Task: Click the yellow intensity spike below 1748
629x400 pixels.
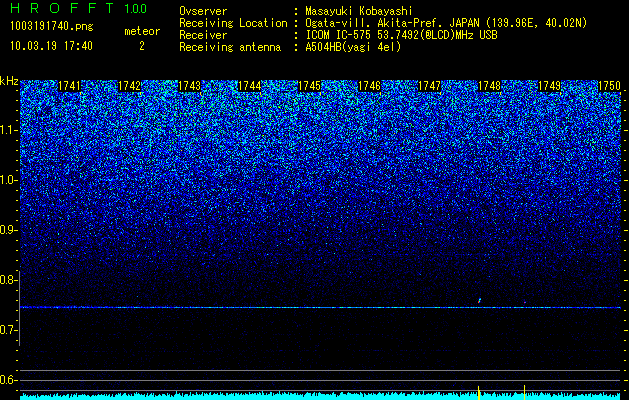Action: tap(479, 392)
